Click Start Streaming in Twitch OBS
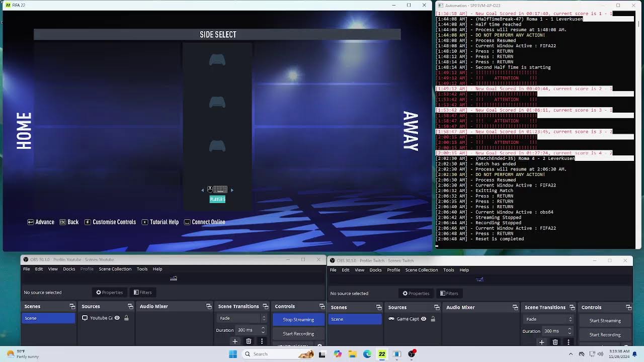Viewport: 644px width, 362px height. pos(605,320)
